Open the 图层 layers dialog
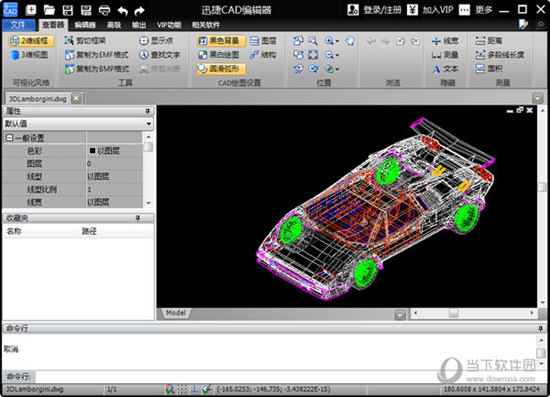This screenshot has width=550, height=397. point(263,41)
